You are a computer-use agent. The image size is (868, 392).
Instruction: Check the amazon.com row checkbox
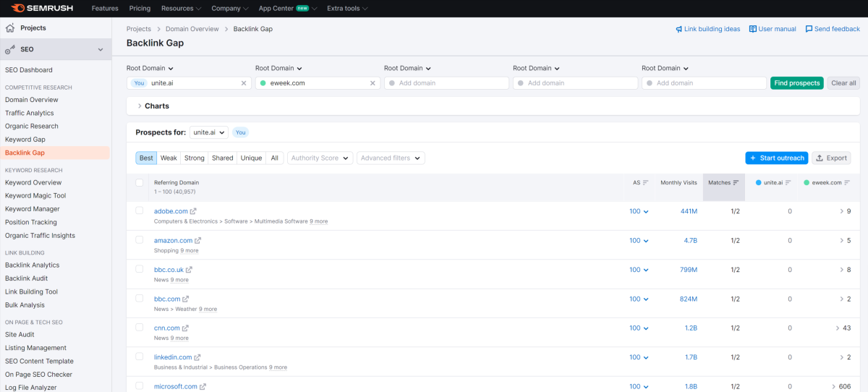(x=140, y=239)
